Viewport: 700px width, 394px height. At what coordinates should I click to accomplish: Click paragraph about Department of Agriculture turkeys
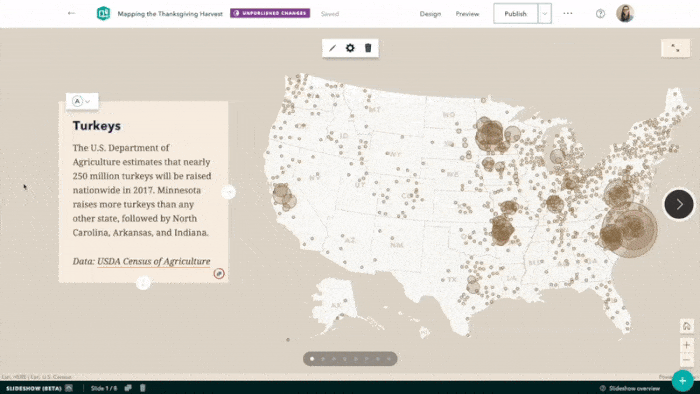[x=142, y=190]
